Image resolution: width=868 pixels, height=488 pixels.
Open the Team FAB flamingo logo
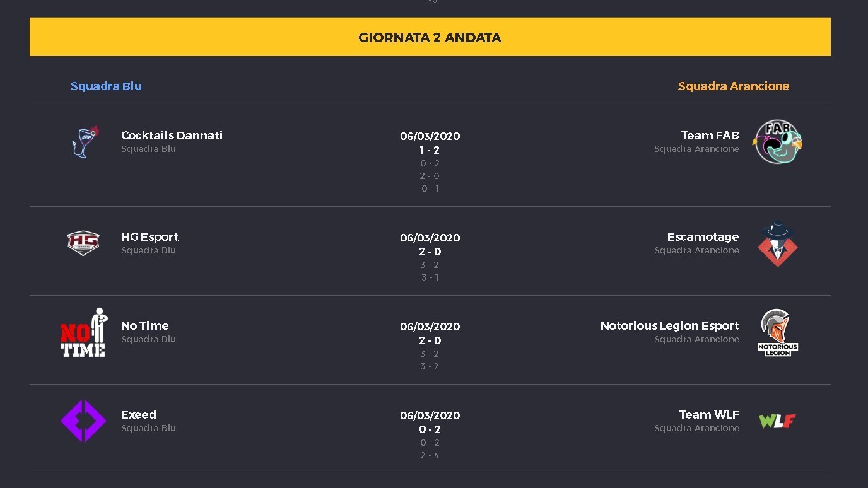[777, 142]
